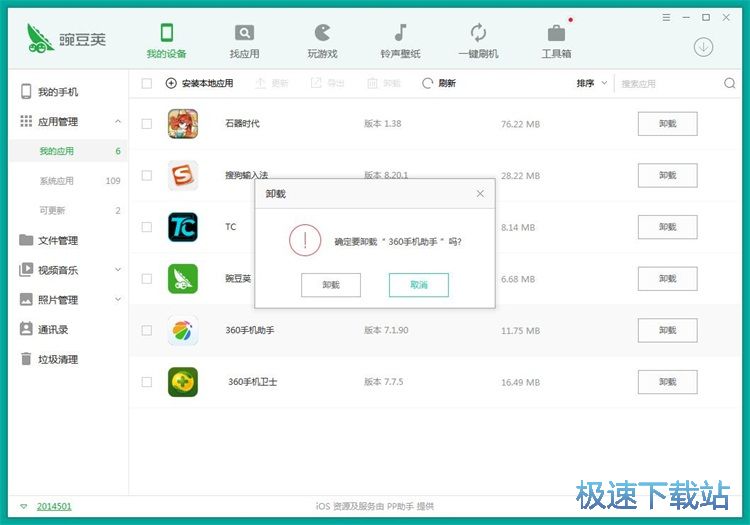
Task: Click the 豌豆荚 logo
Action: pyautogui.click(x=66, y=38)
